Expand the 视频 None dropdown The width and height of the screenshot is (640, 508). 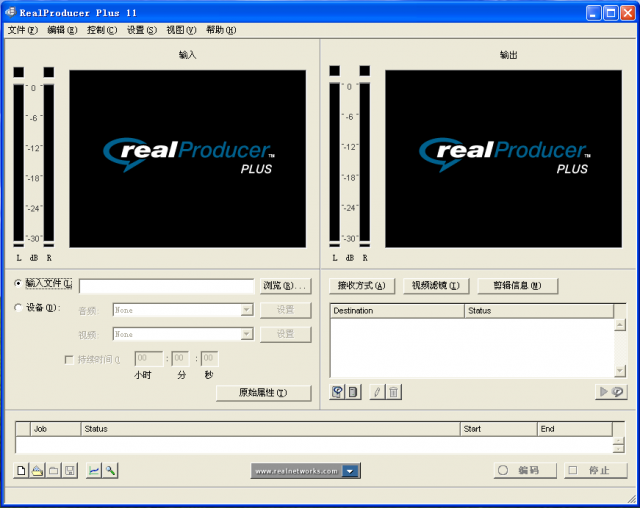pos(246,334)
